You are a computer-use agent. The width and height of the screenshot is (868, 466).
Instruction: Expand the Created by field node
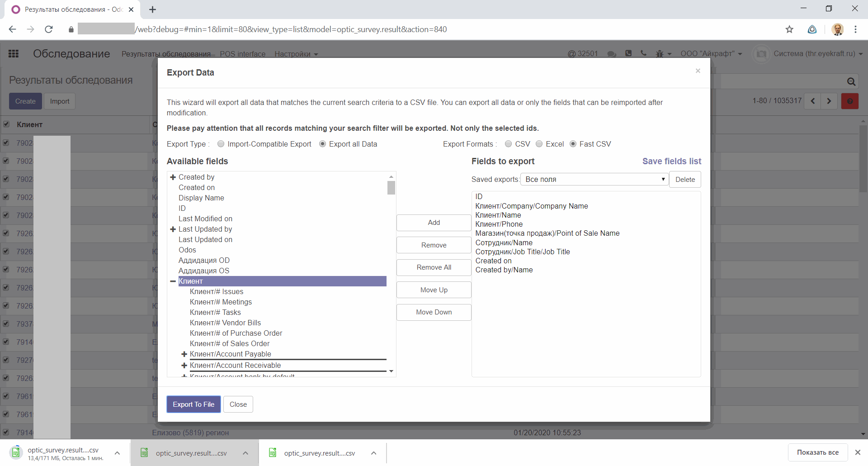click(x=173, y=177)
